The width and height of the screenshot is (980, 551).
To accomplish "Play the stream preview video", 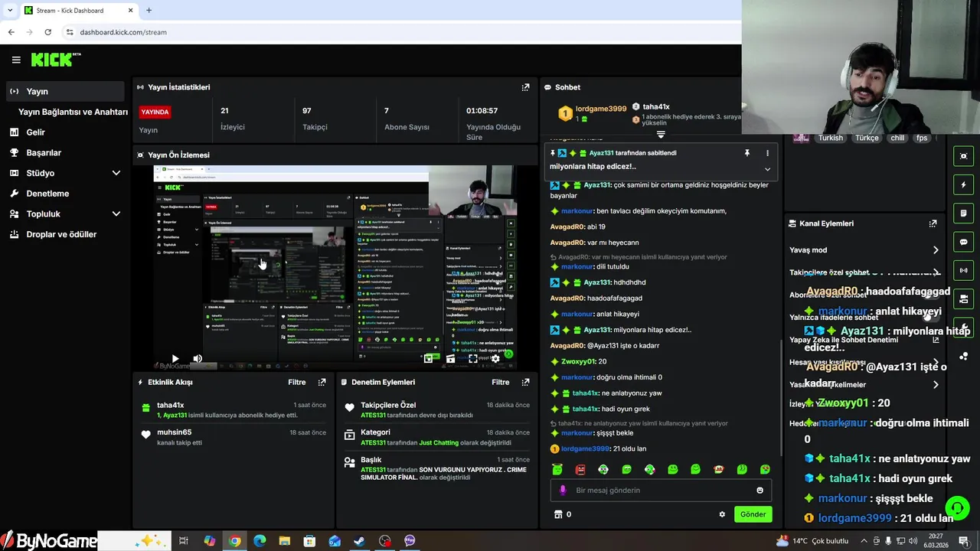I will click(x=175, y=358).
